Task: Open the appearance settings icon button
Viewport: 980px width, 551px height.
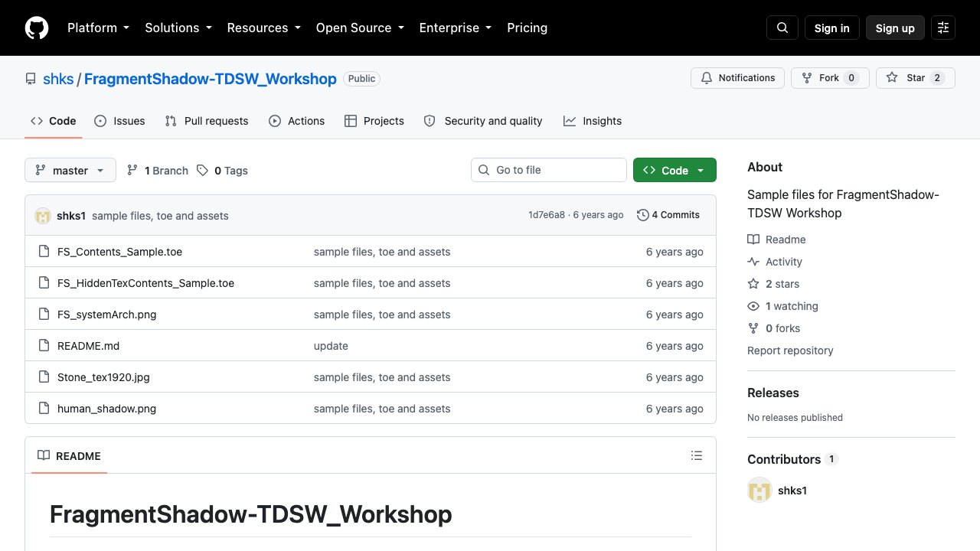Action: (943, 28)
